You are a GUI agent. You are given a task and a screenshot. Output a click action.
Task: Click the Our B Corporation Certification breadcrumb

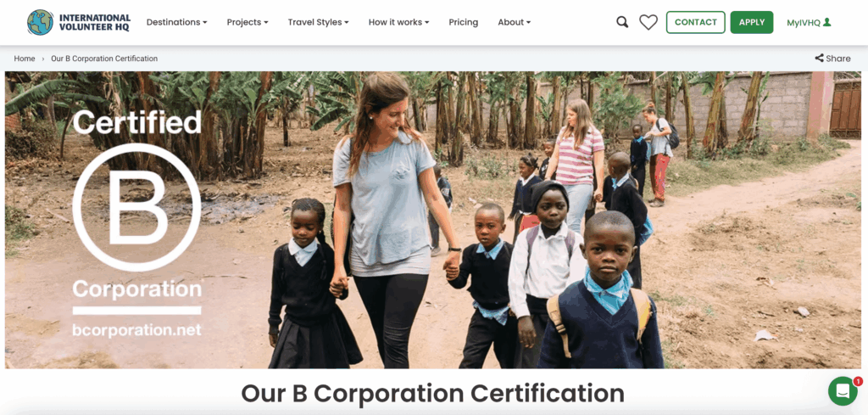coord(104,59)
